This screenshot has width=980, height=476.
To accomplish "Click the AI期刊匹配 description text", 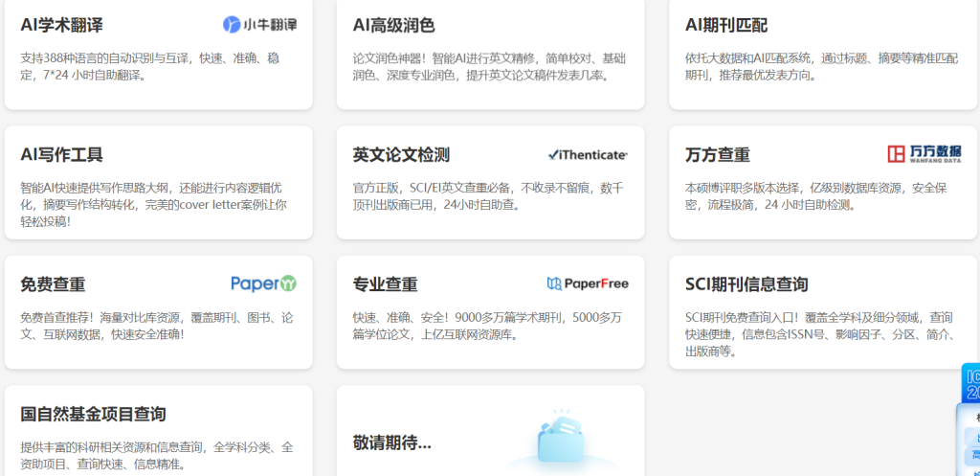I will [x=821, y=66].
